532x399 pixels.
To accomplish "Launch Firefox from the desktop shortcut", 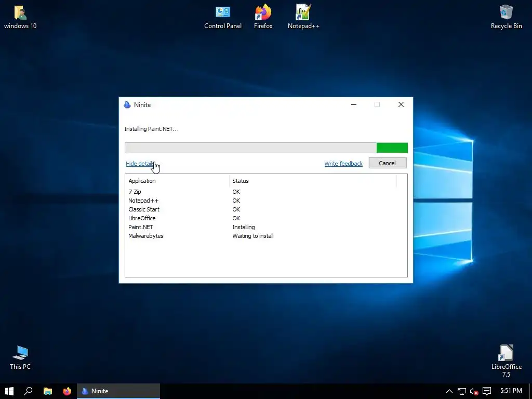I will pyautogui.click(x=263, y=17).
